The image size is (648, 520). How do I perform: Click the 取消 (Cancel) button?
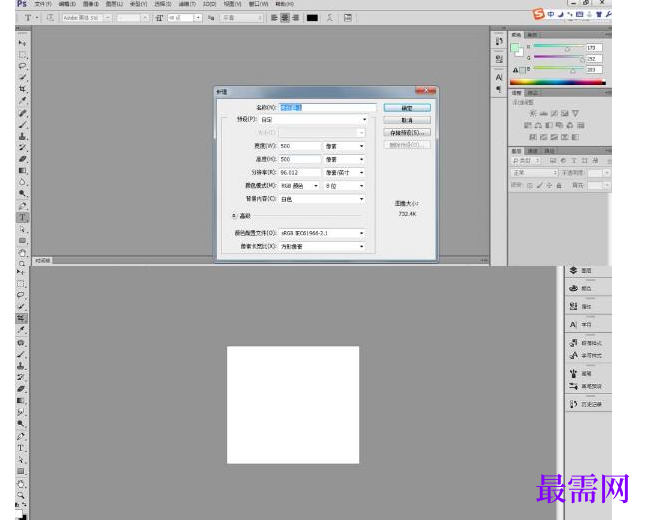click(407, 119)
